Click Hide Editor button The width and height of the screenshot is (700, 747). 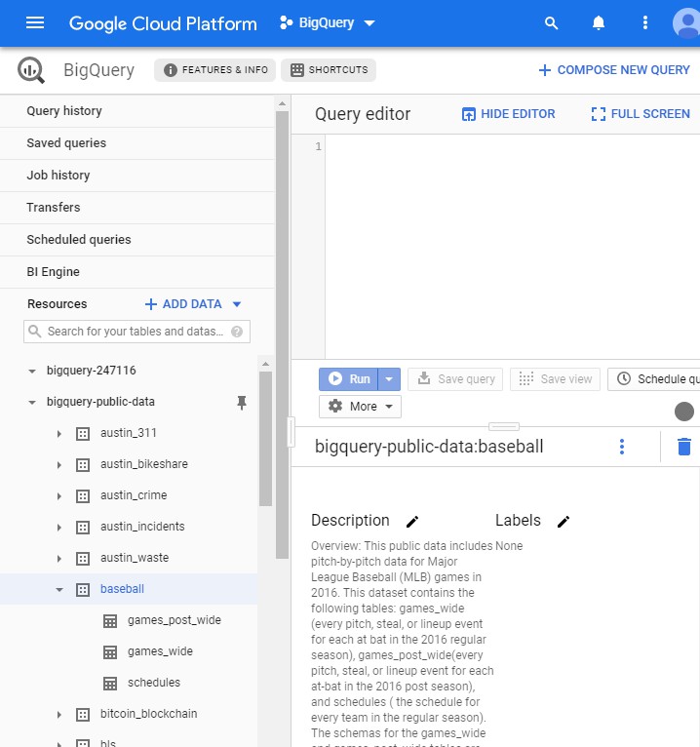coord(508,114)
